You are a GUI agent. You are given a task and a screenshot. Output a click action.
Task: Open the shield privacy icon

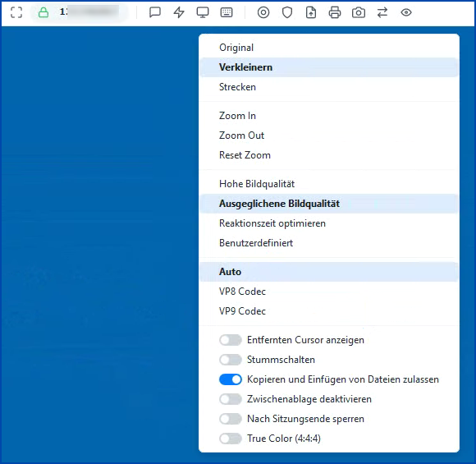tap(287, 12)
